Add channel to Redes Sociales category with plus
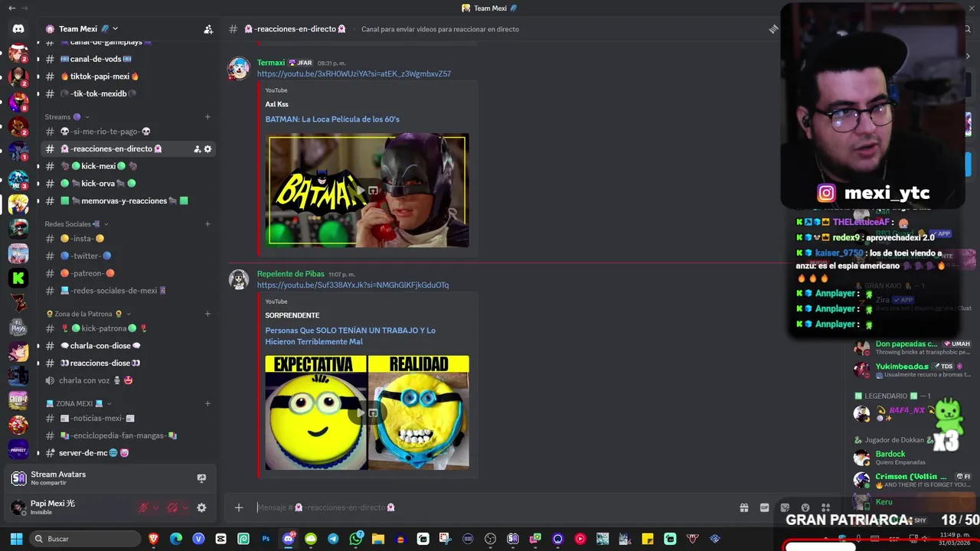This screenshot has height=551, width=980. [x=207, y=224]
